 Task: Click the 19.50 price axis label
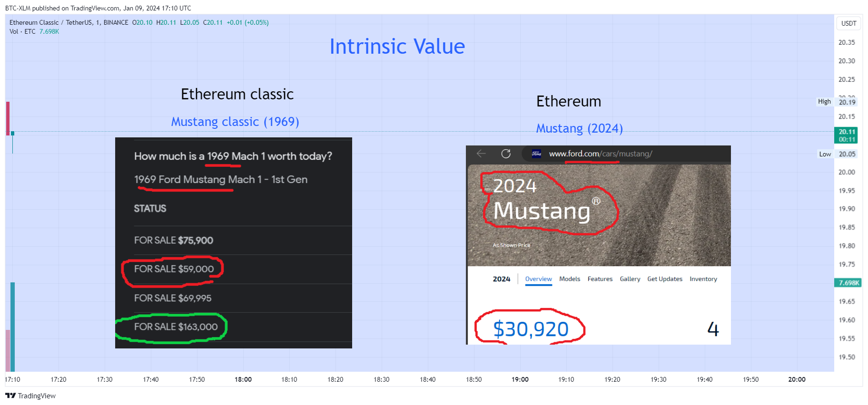pyautogui.click(x=847, y=357)
